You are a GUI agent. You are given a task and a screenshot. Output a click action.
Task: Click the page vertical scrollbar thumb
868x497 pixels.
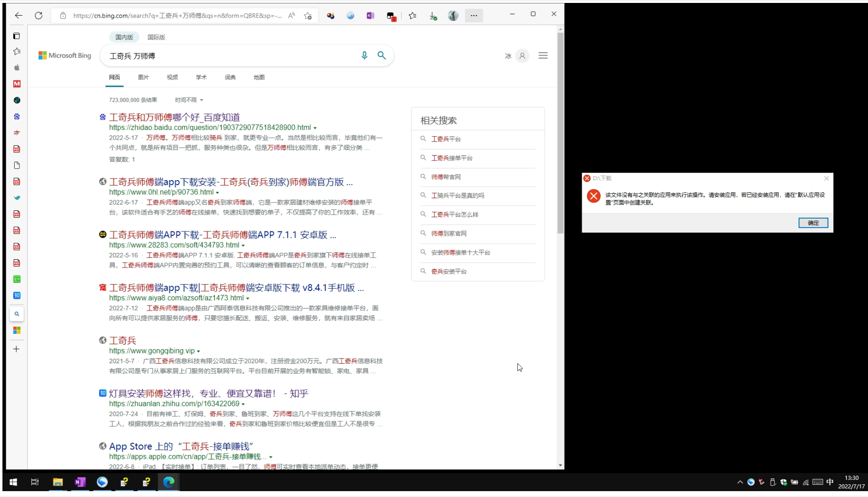tap(560, 133)
